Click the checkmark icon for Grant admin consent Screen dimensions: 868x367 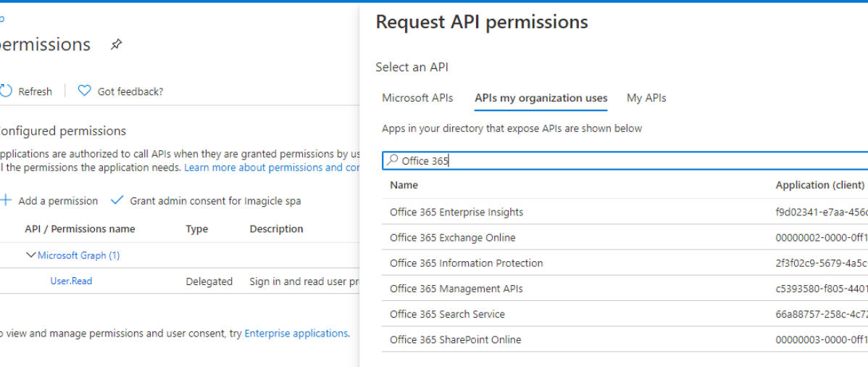pos(117,201)
